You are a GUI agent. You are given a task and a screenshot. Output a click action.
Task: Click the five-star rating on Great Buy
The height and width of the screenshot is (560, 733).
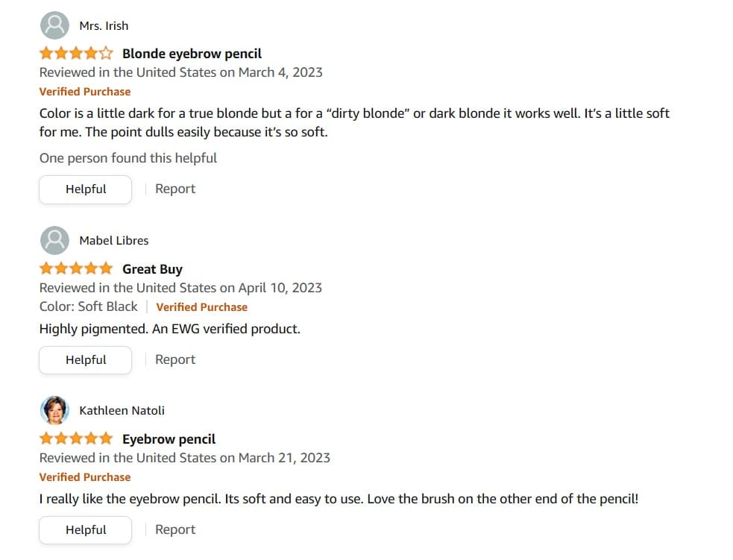click(76, 268)
